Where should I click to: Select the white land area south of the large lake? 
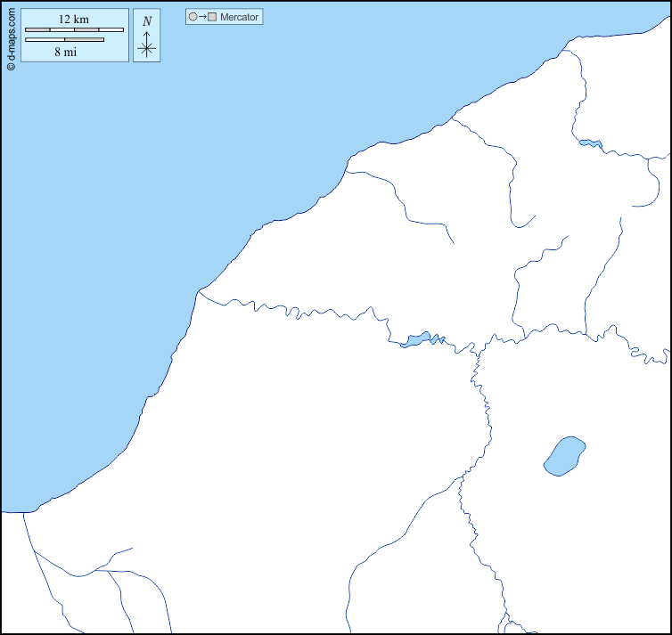point(570,552)
